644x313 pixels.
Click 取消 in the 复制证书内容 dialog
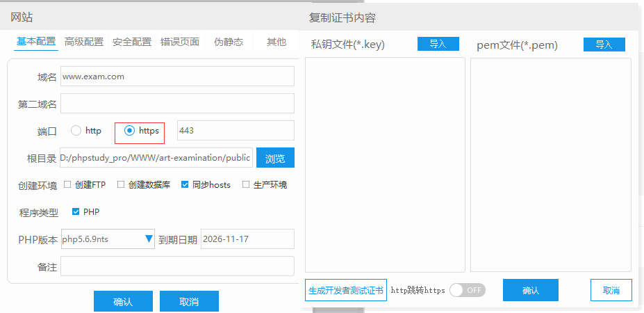(x=611, y=290)
